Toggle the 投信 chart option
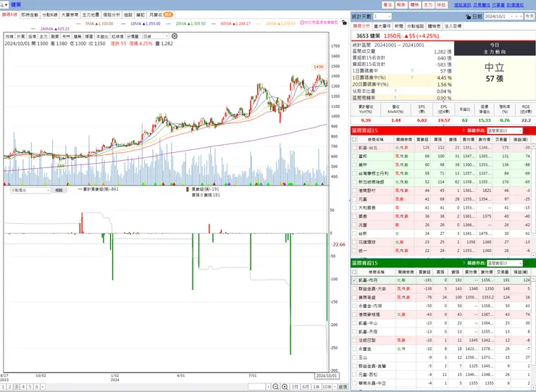Image resolution: width=536 pixels, height=392 pixels. point(32,36)
